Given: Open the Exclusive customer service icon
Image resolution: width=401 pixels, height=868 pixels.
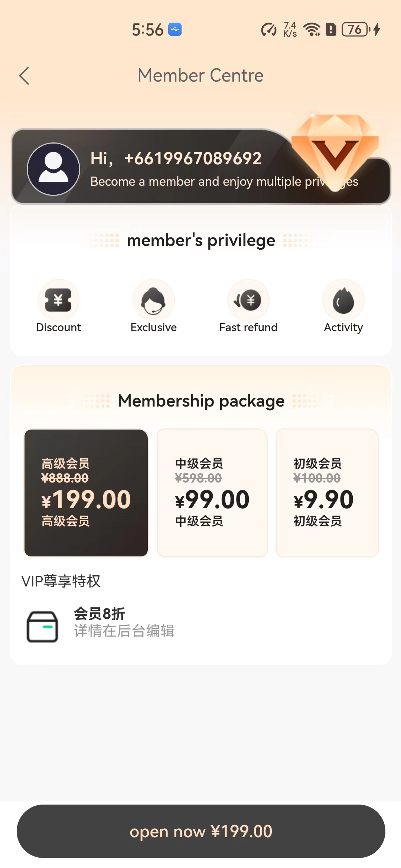Looking at the screenshot, I should [153, 300].
